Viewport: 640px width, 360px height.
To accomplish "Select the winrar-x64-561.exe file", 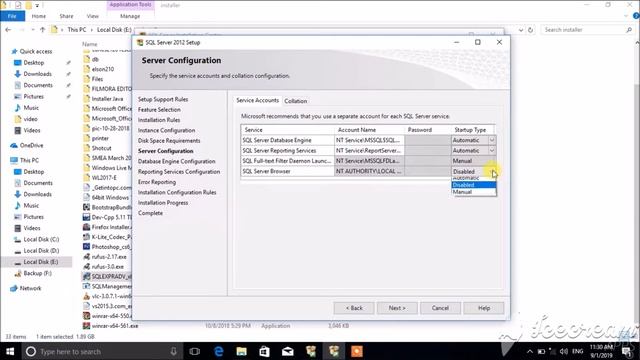I will click(x=115, y=326).
